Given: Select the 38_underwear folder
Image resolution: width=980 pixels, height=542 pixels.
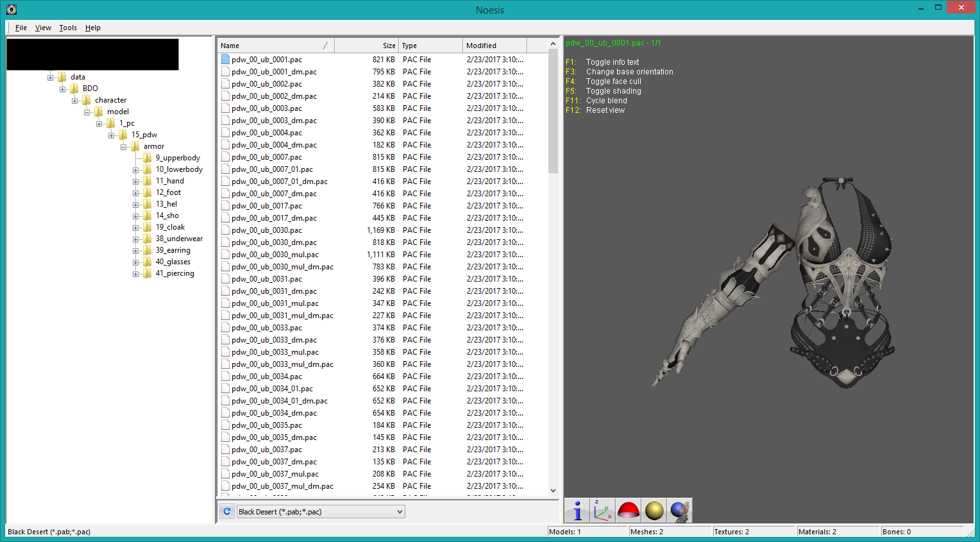Looking at the screenshot, I should coord(178,239).
